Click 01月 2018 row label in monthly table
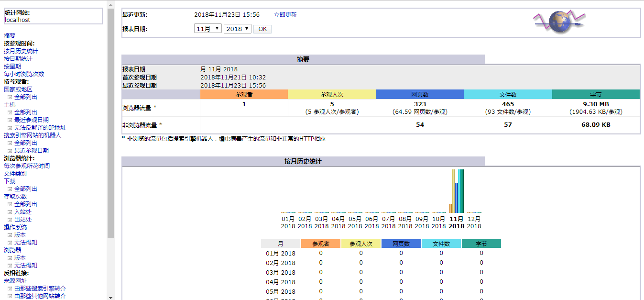Viewport: 644px width, 300px height. tap(281, 254)
